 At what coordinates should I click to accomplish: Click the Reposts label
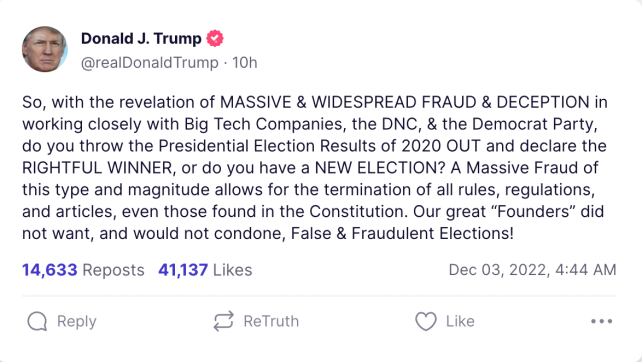[113, 270]
